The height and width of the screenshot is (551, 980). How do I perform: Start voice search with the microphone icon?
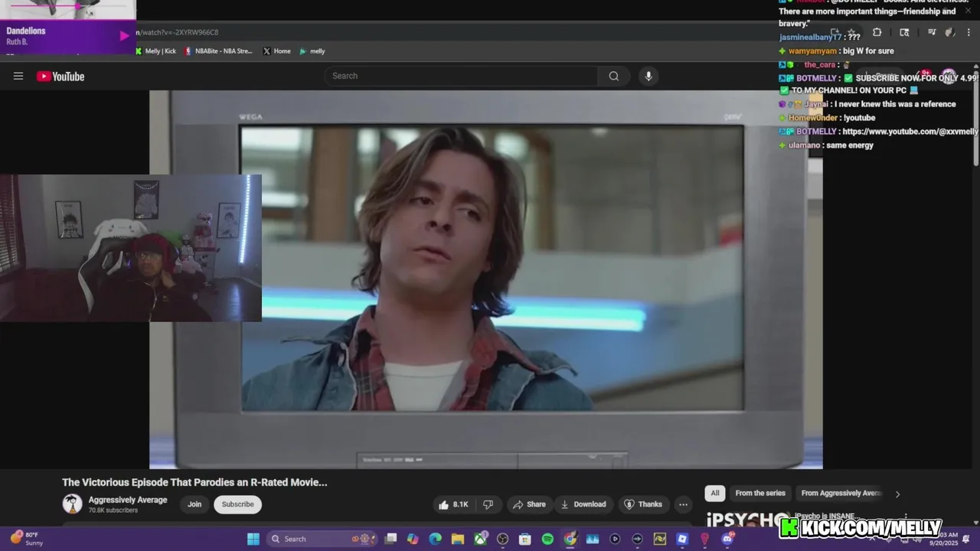(648, 76)
